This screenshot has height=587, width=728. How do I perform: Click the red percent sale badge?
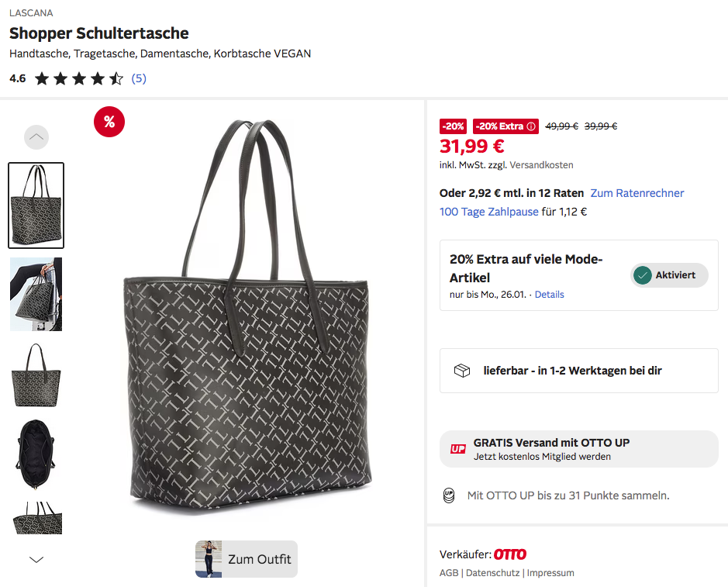coord(109,121)
